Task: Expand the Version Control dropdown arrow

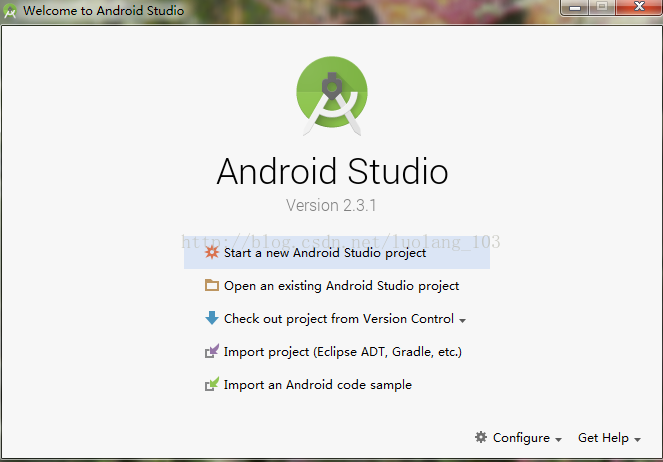Action: tap(463, 320)
